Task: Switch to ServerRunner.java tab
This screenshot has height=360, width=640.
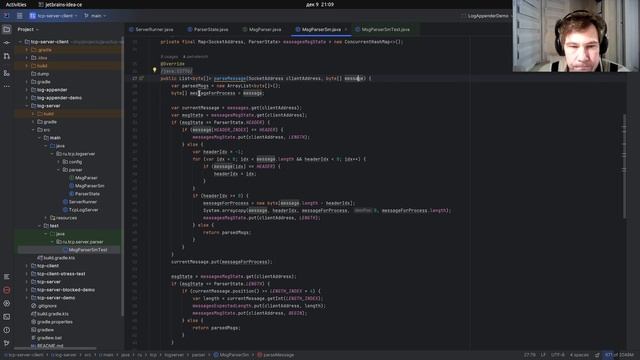Action: (151, 29)
